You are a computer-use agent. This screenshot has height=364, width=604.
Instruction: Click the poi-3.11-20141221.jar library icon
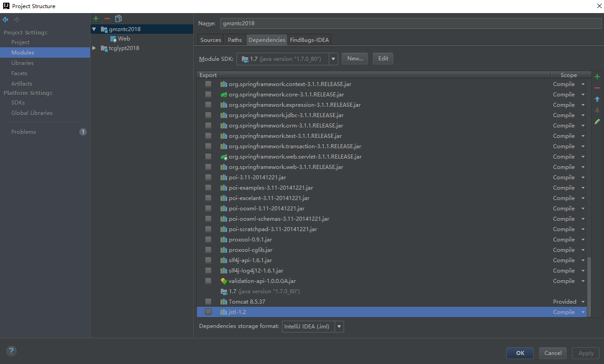click(x=224, y=177)
